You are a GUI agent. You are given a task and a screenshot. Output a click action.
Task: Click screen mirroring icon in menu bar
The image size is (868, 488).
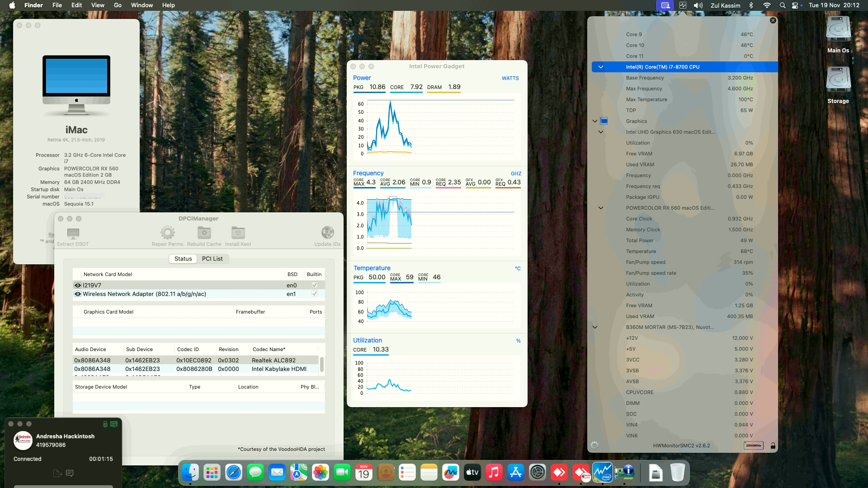tap(665, 5)
